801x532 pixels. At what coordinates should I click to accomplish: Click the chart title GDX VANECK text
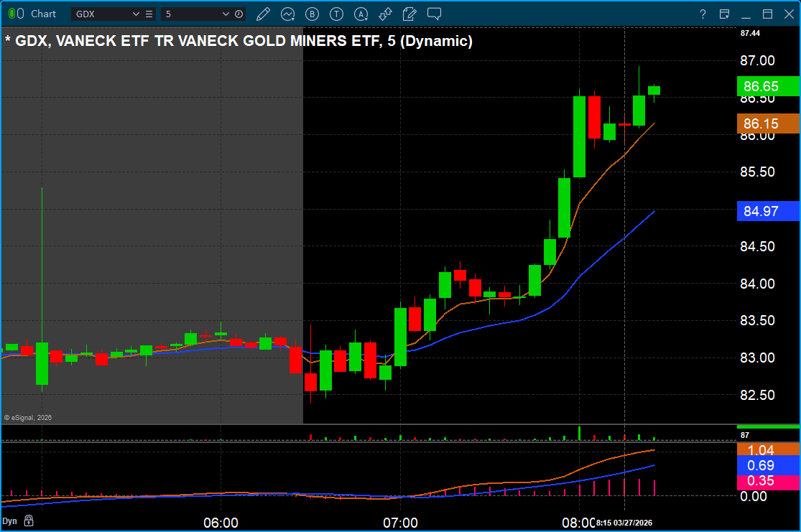tap(239, 41)
